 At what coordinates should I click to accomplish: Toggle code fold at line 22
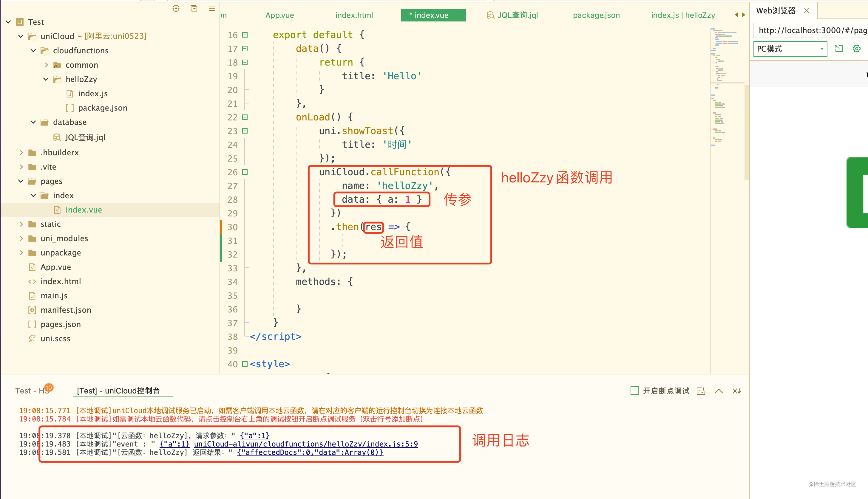(x=245, y=117)
